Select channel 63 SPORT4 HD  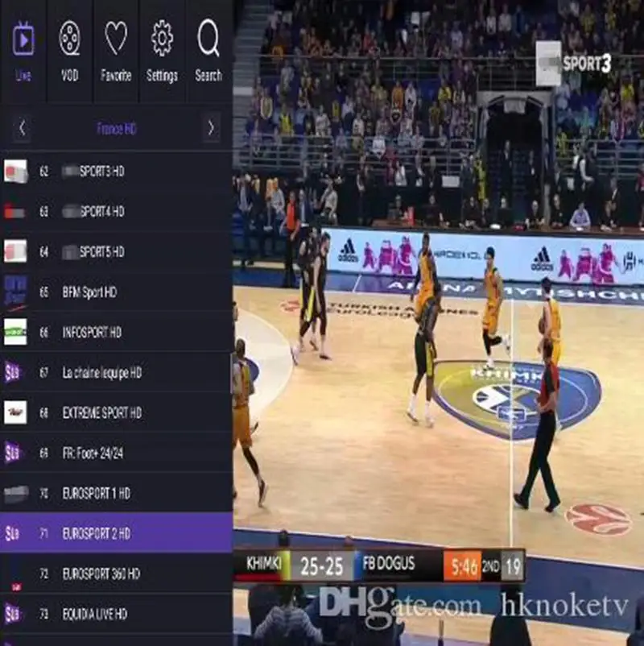(x=116, y=211)
